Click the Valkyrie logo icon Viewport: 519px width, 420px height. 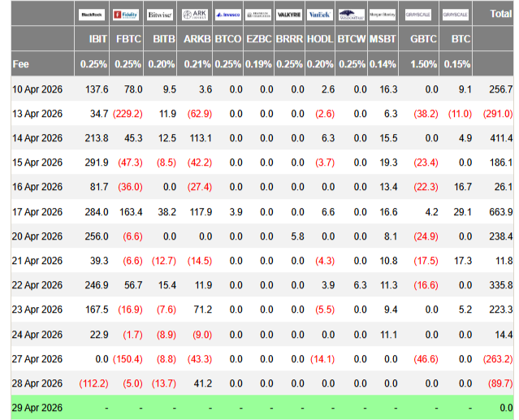(289, 15)
